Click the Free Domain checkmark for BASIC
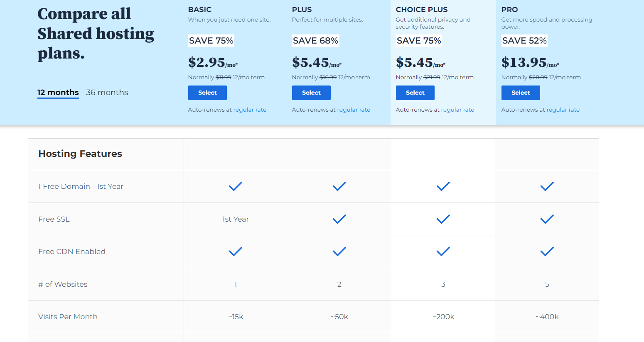 pos(236,186)
